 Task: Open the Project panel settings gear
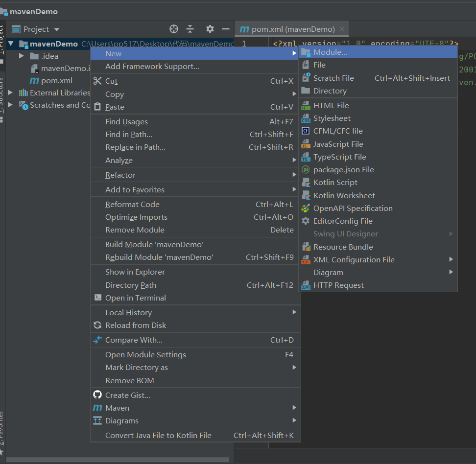tap(210, 29)
